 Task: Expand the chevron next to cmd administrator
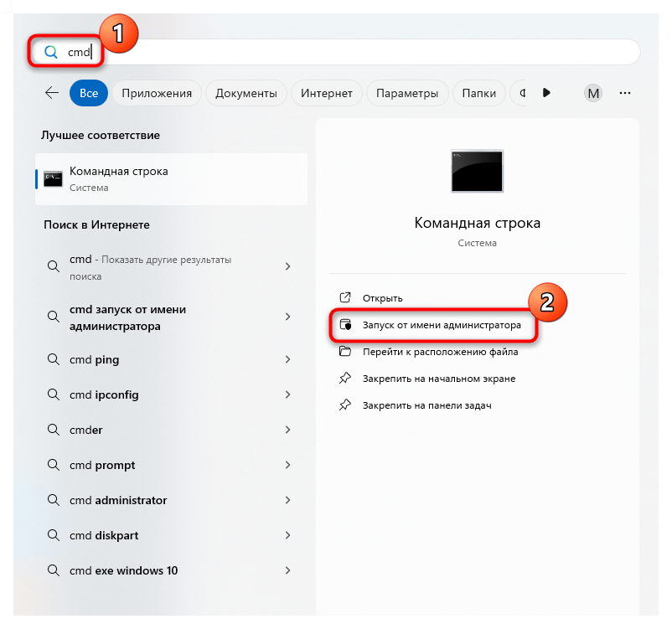tap(288, 500)
